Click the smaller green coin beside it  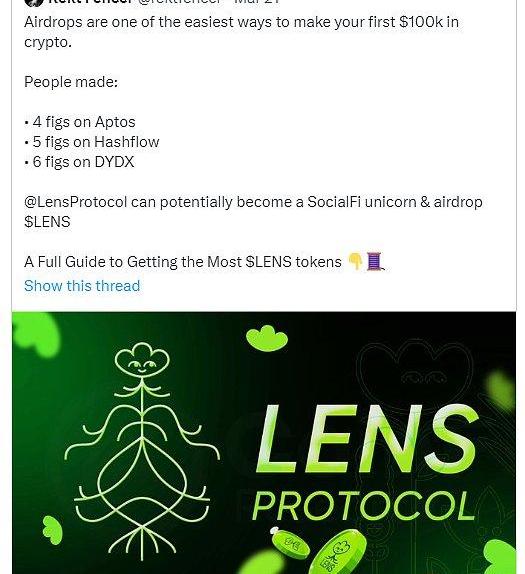291,546
